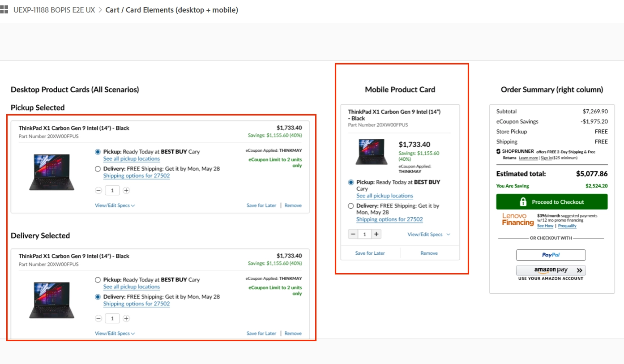Open See all pickup locations in Mobile Product Card
This screenshot has width=624, height=364.
coord(385,196)
